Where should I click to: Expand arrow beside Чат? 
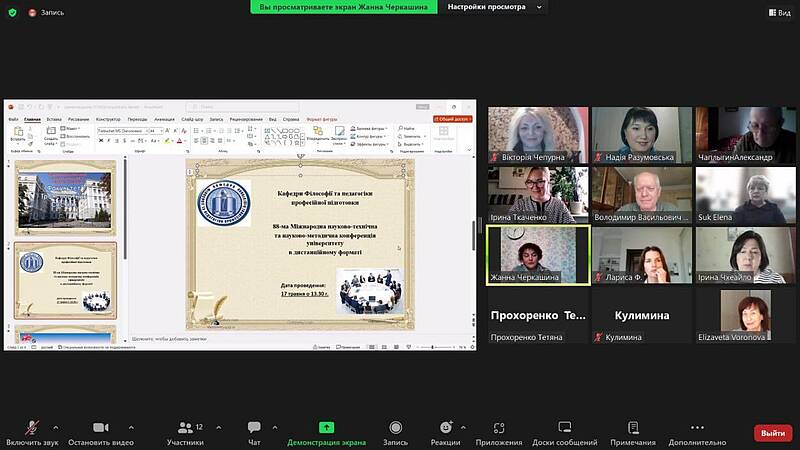274,428
